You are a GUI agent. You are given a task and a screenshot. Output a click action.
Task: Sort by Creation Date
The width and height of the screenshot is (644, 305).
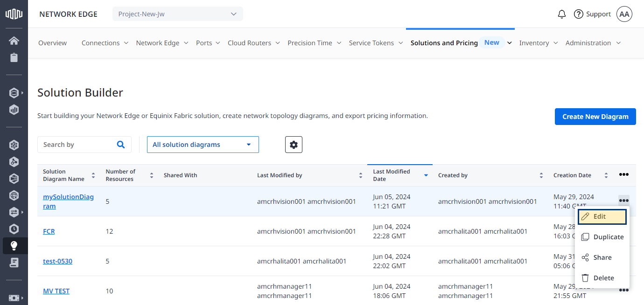[606, 175]
